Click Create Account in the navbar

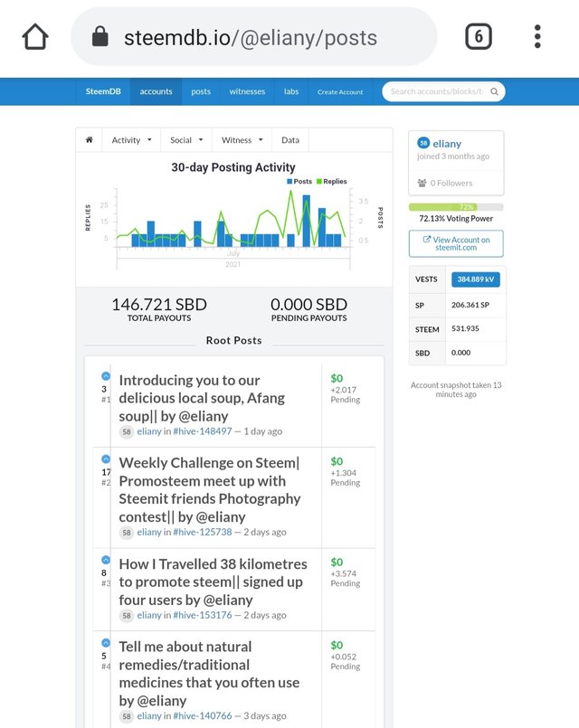pyautogui.click(x=340, y=92)
